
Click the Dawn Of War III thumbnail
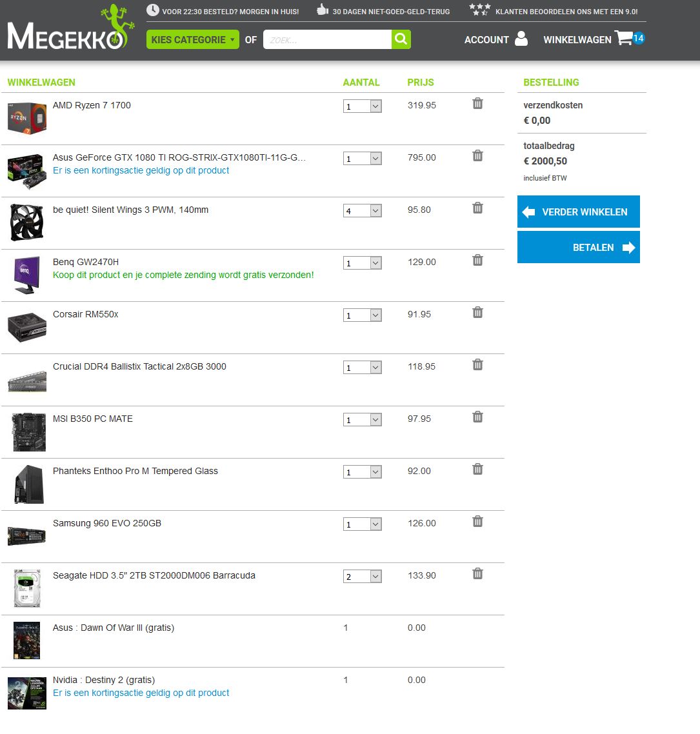26,641
